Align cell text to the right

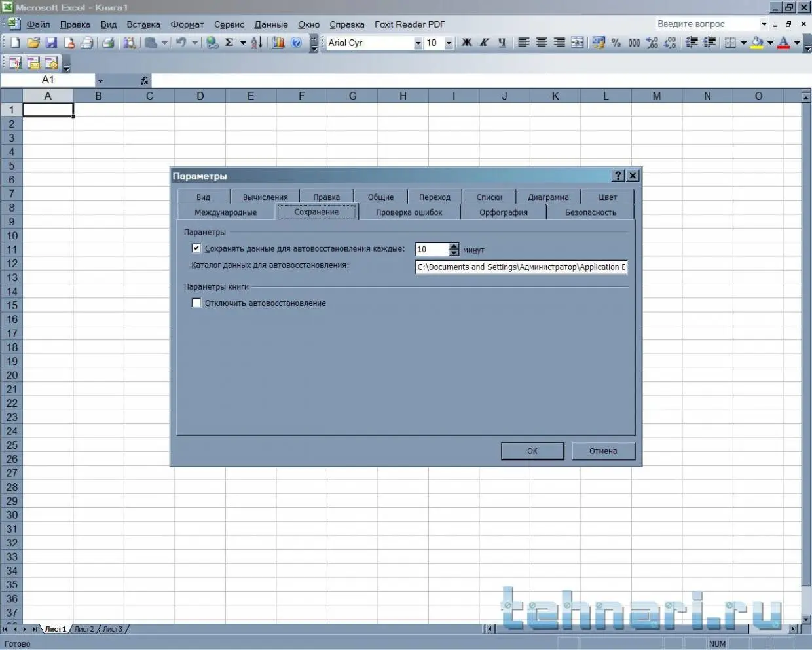(559, 43)
